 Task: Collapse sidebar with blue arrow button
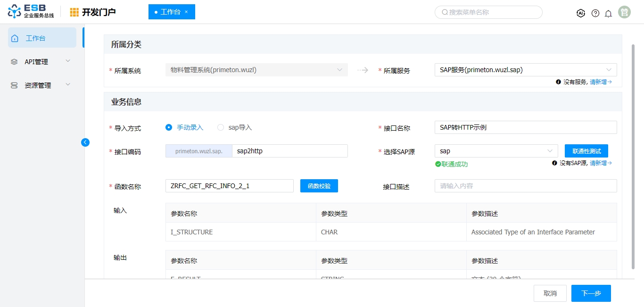85,142
